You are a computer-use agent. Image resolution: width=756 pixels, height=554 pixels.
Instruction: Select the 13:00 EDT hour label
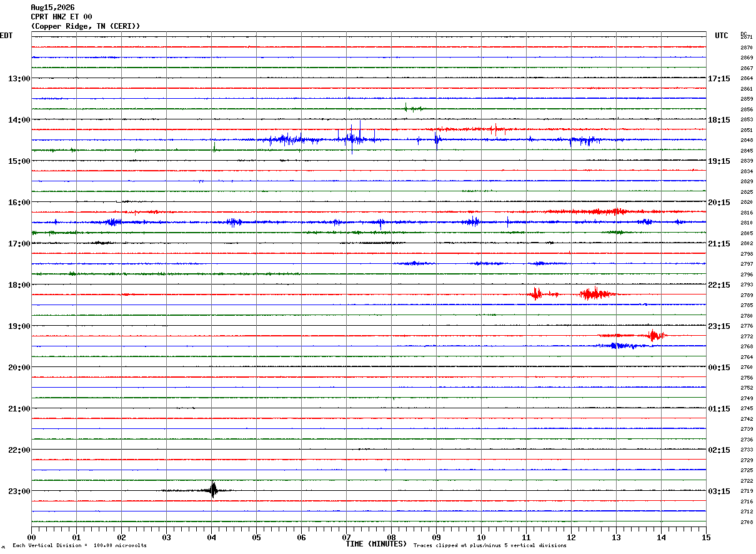(19, 78)
